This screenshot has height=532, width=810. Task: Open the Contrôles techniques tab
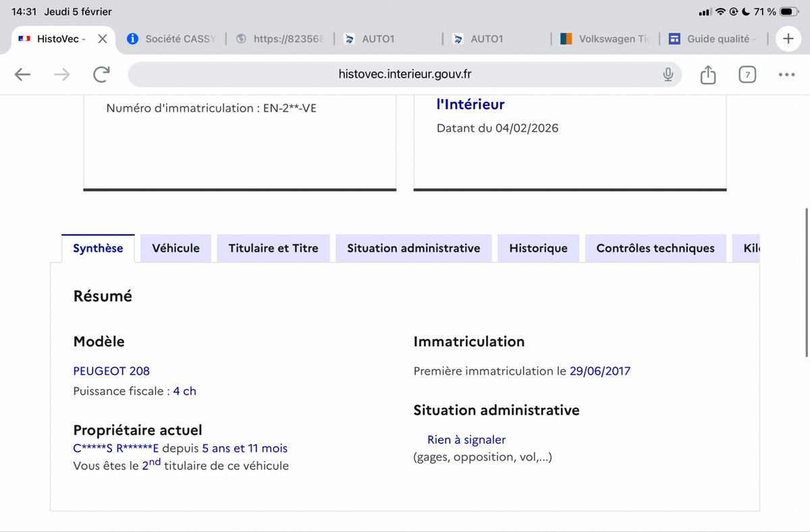click(x=655, y=248)
